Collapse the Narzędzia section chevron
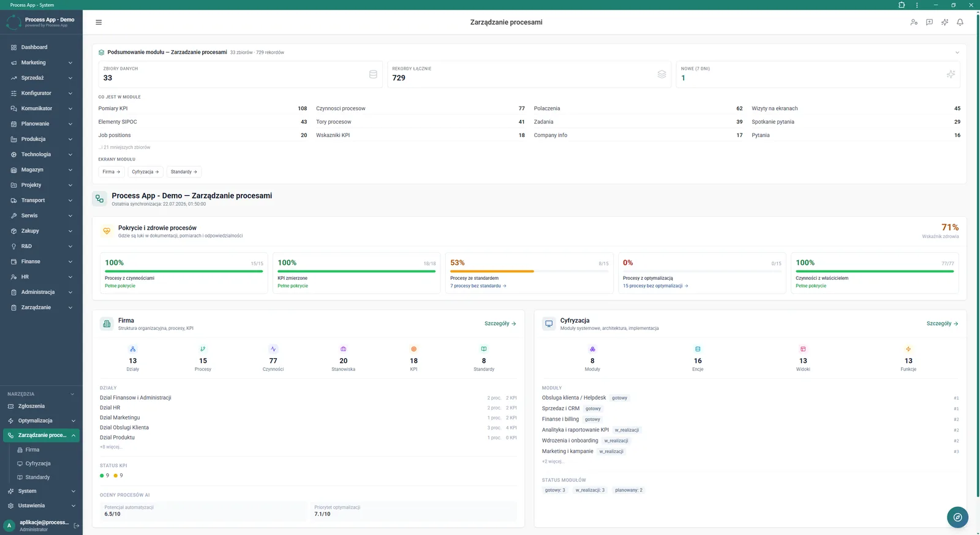 click(72, 394)
